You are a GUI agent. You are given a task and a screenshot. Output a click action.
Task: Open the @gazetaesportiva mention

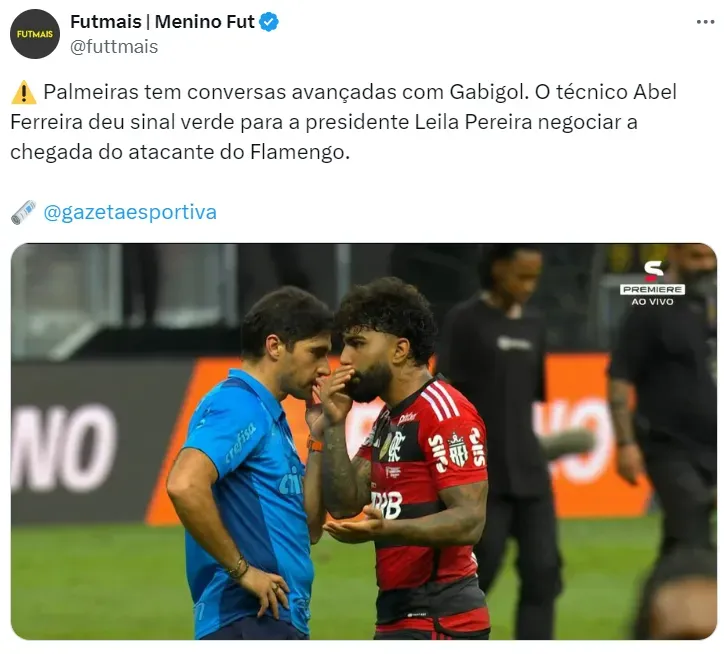pos(130,212)
